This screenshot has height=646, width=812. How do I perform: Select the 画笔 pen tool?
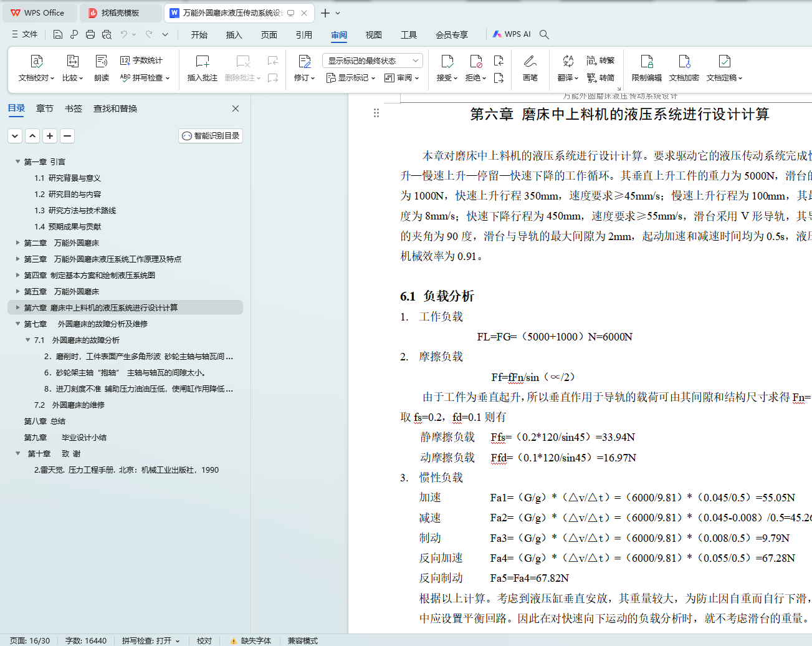tap(530, 69)
